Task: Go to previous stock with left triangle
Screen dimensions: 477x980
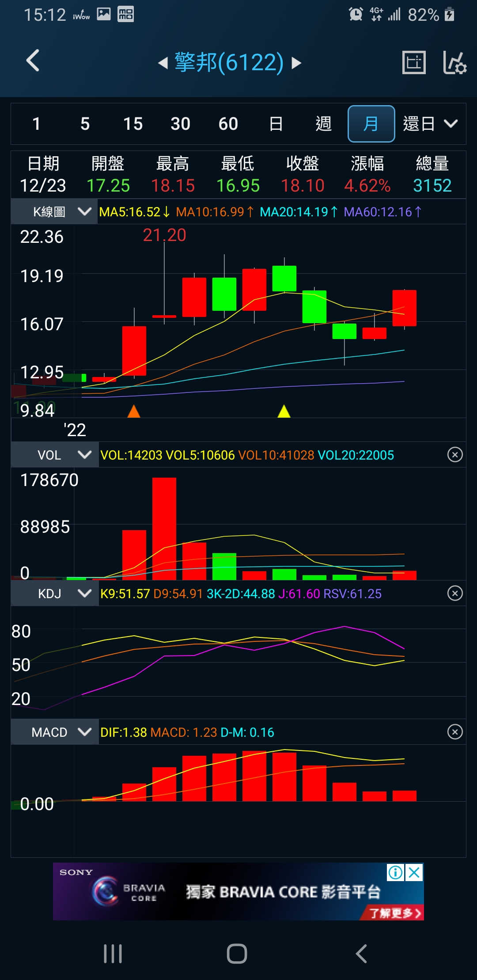Action: coord(163,63)
